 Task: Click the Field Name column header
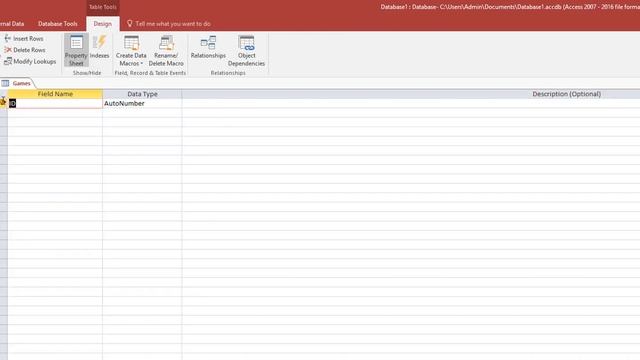[x=55, y=94]
